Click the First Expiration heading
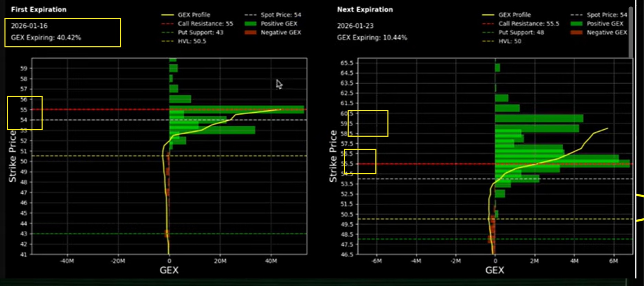 (39, 10)
